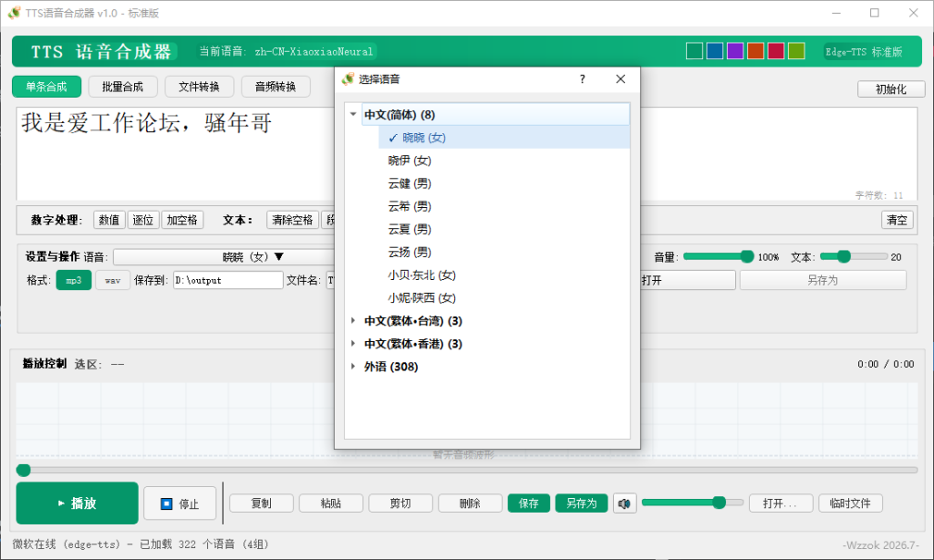Collapse the 中文(简体) (8) group
Viewport: 934px width, 560px height.
(353, 114)
